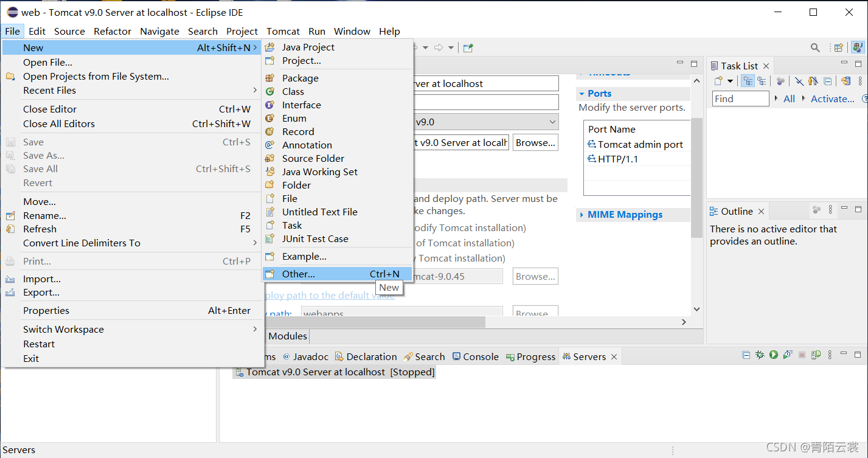Click the Outline focus on active task icon
This screenshot has height=458, width=868.
pos(816,209)
